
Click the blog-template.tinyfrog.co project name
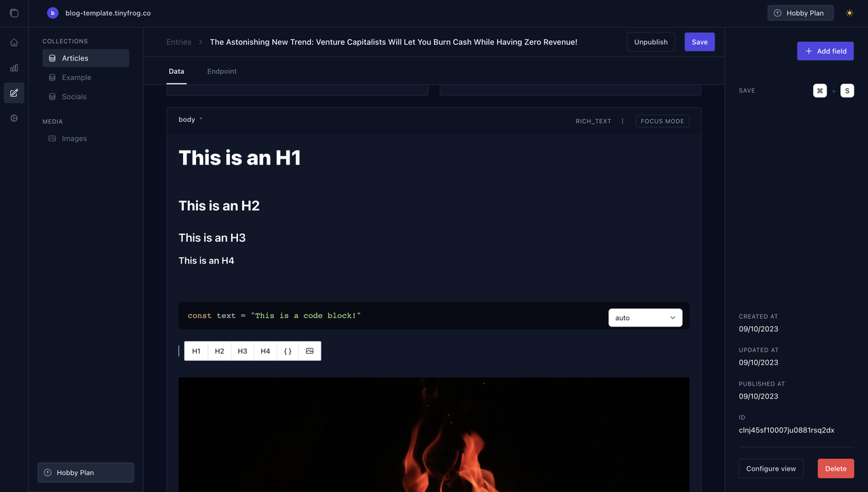108,13
